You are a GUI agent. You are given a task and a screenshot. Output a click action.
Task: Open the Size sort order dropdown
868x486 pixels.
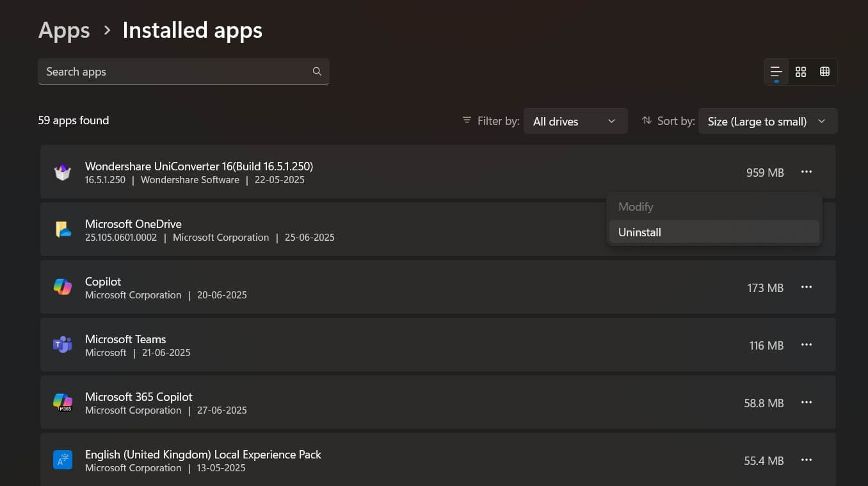(767, 121)
